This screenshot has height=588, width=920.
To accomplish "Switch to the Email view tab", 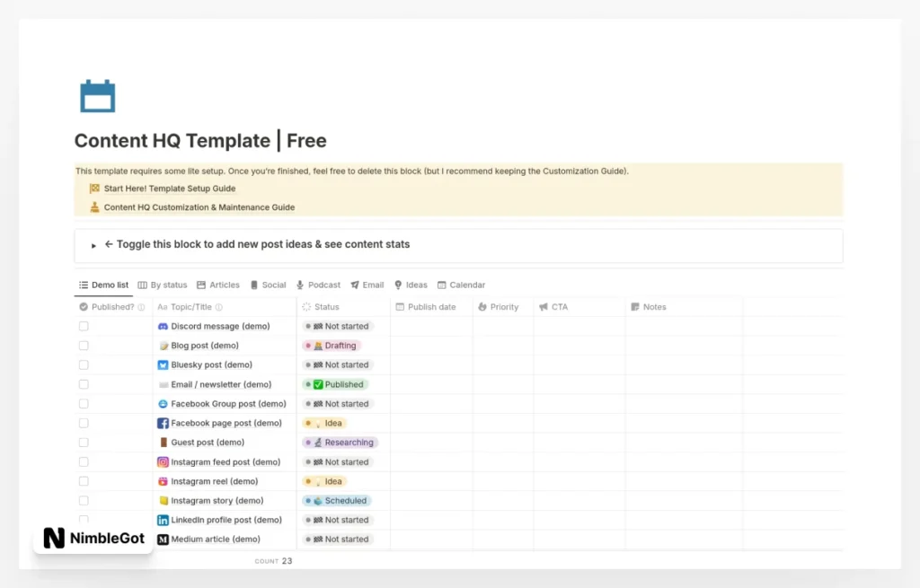I will tap(367, 285).
